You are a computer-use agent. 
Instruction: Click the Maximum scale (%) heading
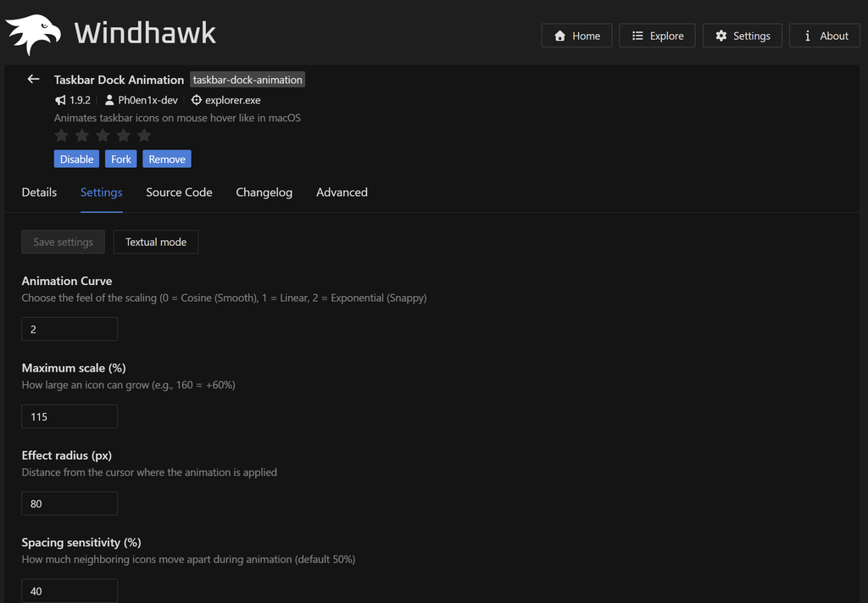[74, 368]
